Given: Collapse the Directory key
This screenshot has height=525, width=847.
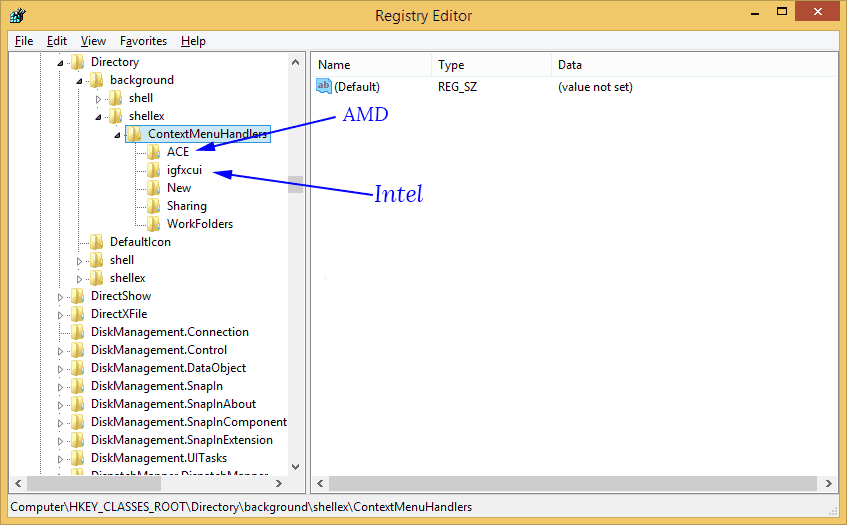Looking at the screenshot, I should [x=60, y=63].
